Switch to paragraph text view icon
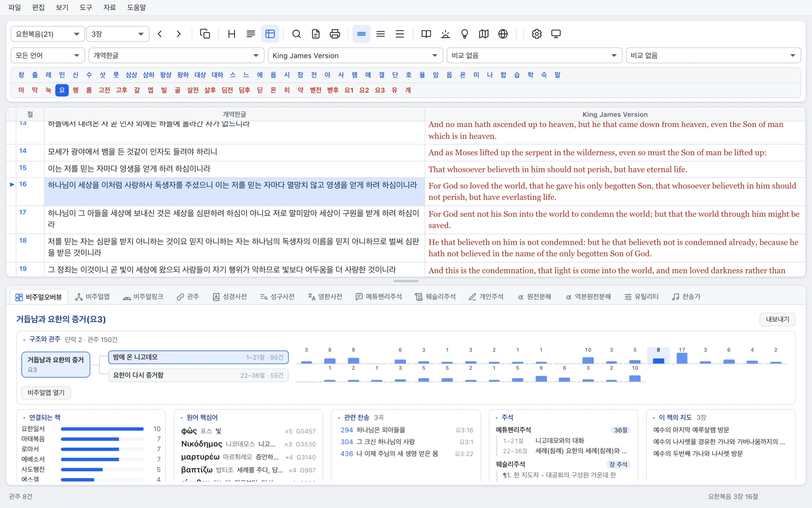This screenshot has width=812, height=508. tap(251, 34)
